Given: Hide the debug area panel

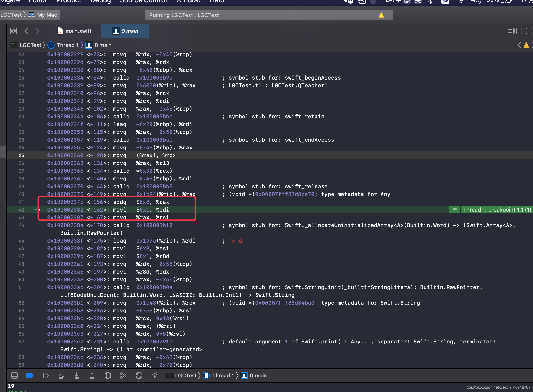Looking at the screenshot, I should [x=15, y=376].
